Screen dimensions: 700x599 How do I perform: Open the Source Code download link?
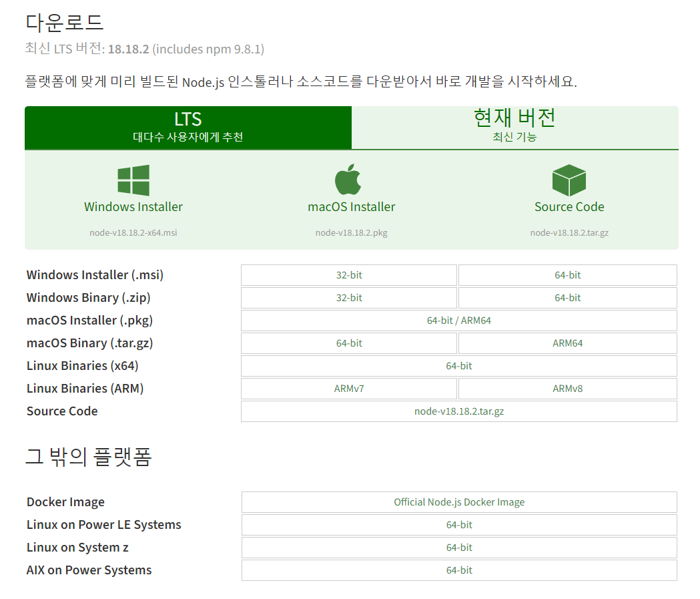tap(569, 207)
